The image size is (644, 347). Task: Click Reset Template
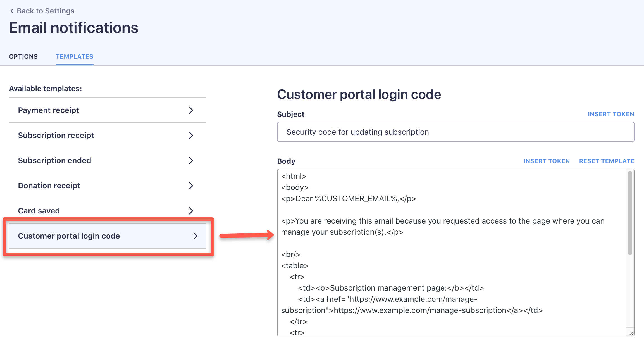pyautogui.click(x=606, y=161)
